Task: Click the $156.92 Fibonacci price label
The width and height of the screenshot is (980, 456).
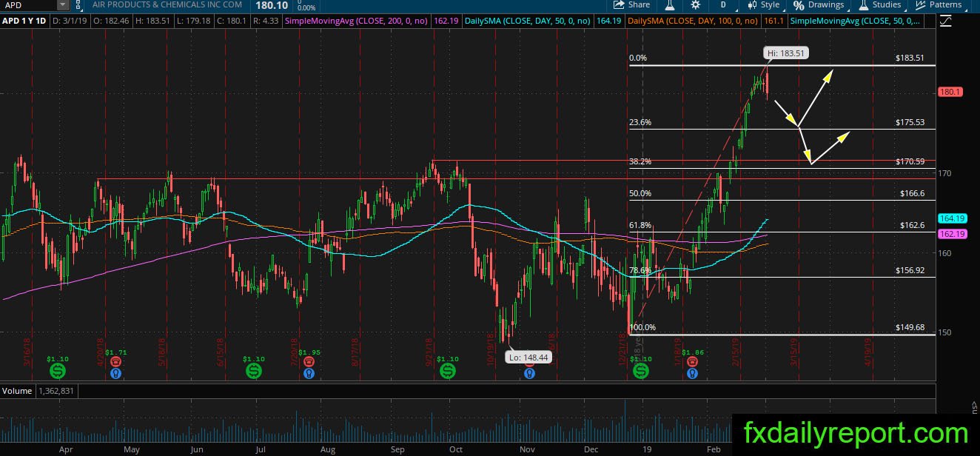Action: [910, 270]
